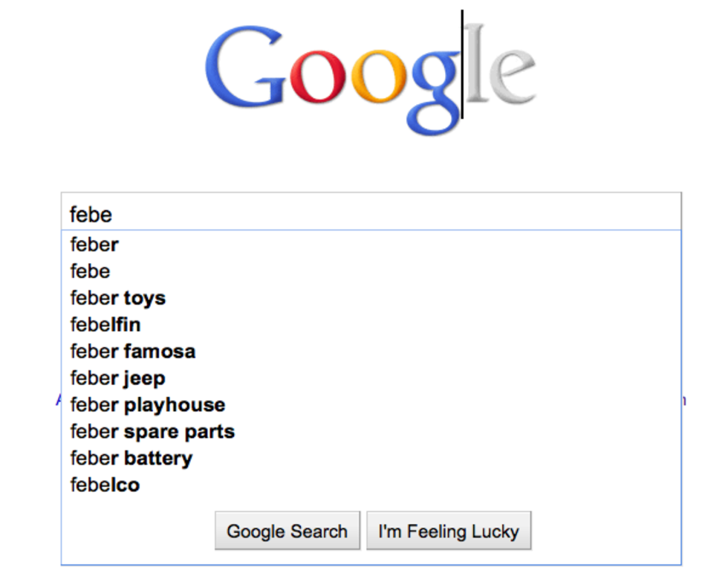The image size is (728, 585).
Task: Select the "feber famosa" suggestion
Action: (x=371, y=352)
